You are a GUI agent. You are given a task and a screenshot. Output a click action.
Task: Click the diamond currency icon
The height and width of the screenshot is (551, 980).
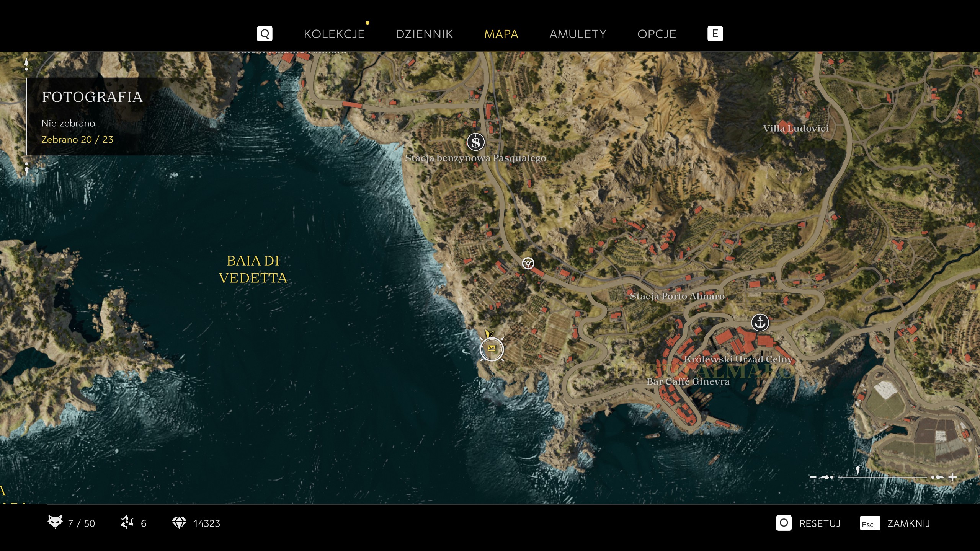(x=179, y=523)
